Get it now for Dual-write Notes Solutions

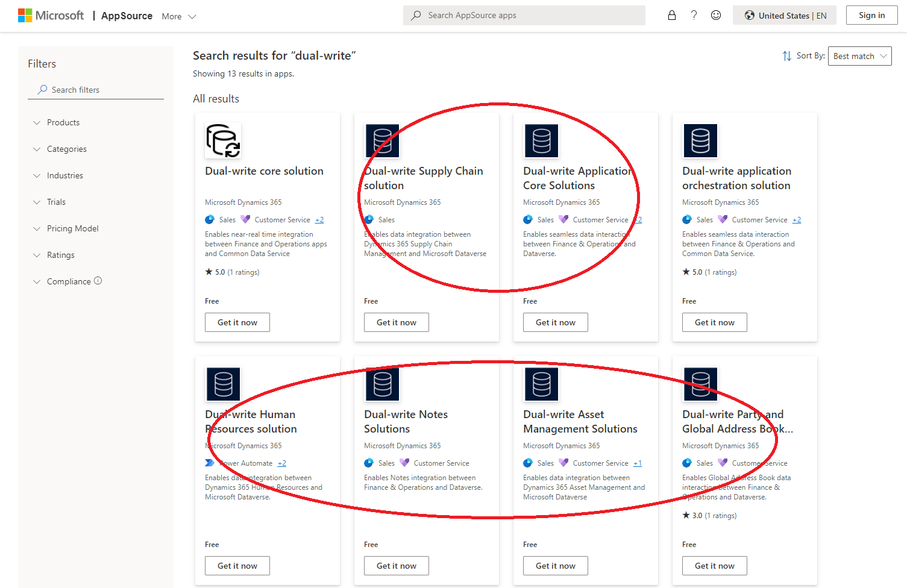coord(397,566)
